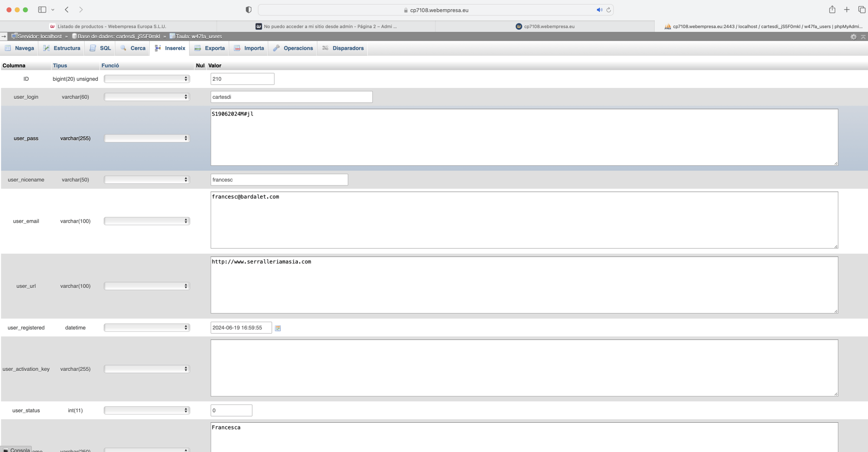Open the Consola panel
The height and width of the screenshot is (452, 868).
17,449
